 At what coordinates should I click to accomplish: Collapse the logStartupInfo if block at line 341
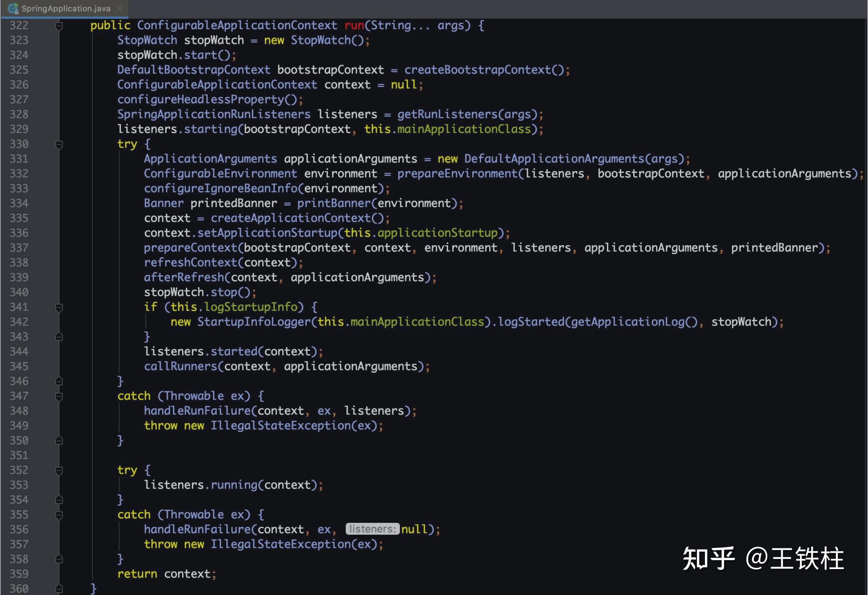(x=59, y=307)
